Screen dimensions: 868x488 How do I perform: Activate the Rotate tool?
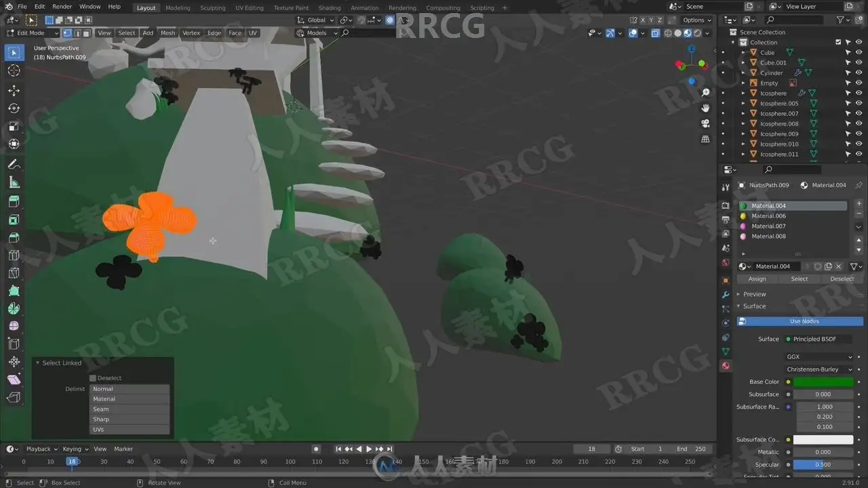point(14,108)
